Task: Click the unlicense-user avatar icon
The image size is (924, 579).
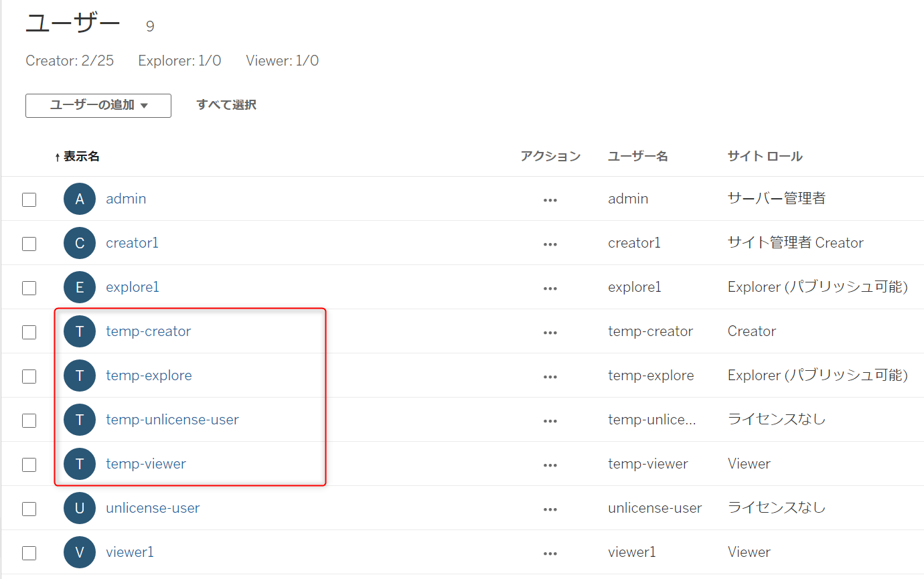Action: coord(79,508)
